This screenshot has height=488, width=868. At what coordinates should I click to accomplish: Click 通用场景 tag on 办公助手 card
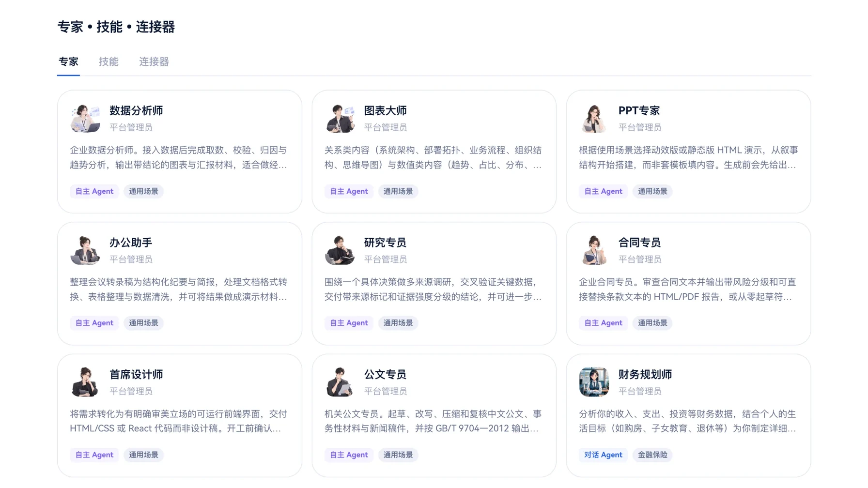coord(143,323)
